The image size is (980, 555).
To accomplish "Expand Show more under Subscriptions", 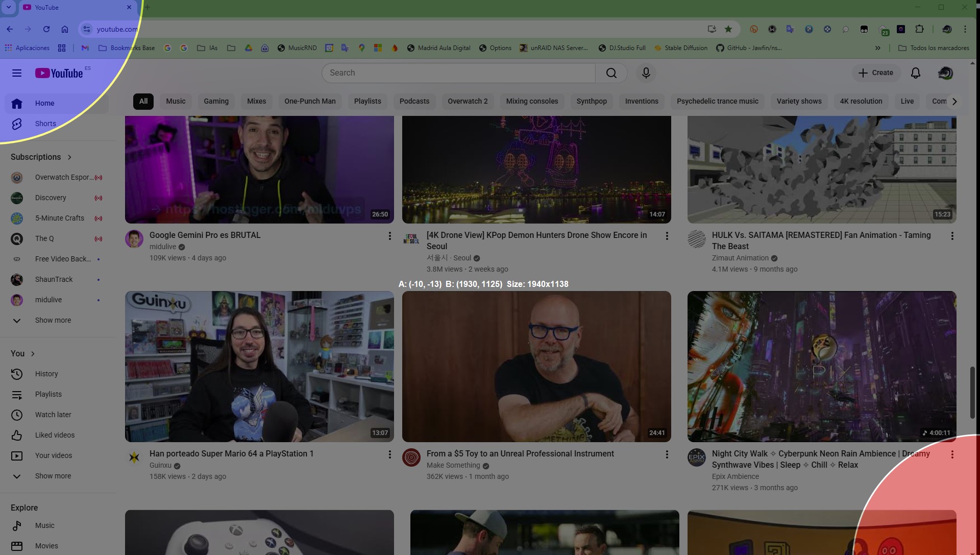I will tap(53, 320).
